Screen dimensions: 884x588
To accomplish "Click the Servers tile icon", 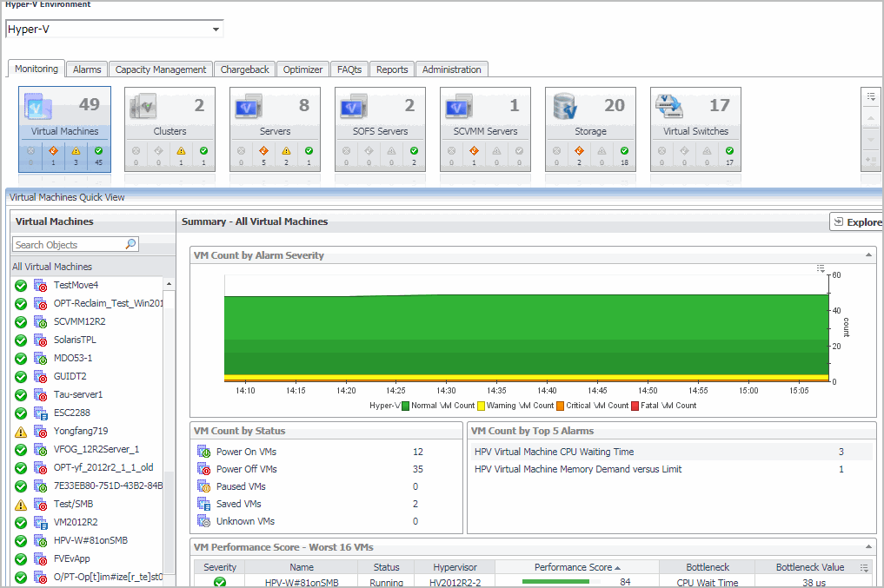I will 249,107.
